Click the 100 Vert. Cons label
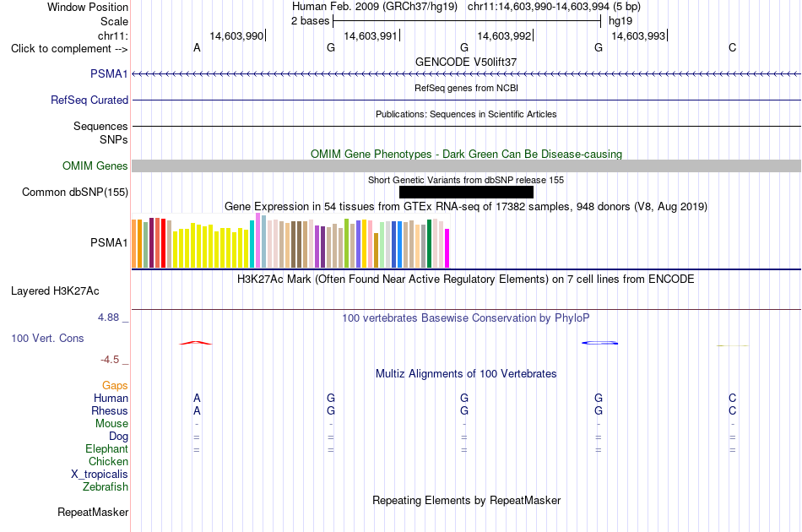Screen dimensions: 802x532 tap(47, 338)
